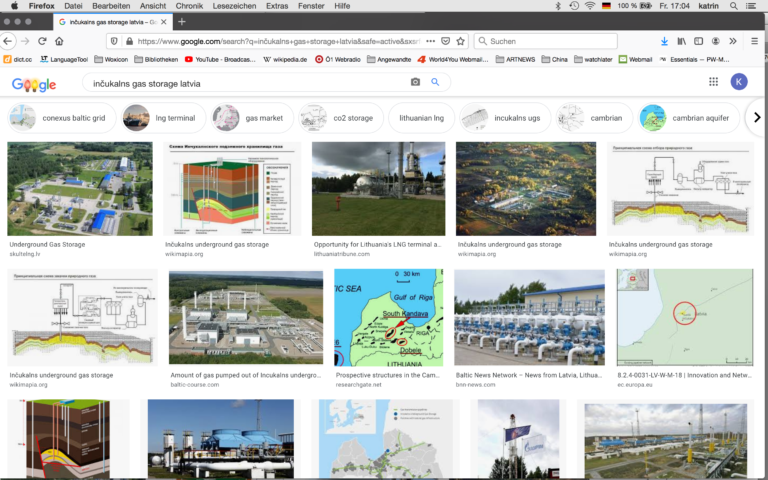Open the Bearbeiten menu

click(111, 6)
